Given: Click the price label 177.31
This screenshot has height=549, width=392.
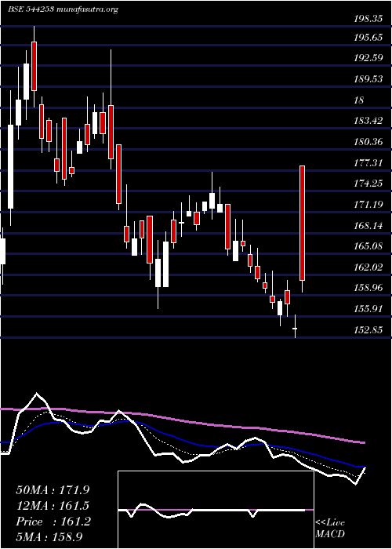Looking at the screenshot, I should point(368,163).
